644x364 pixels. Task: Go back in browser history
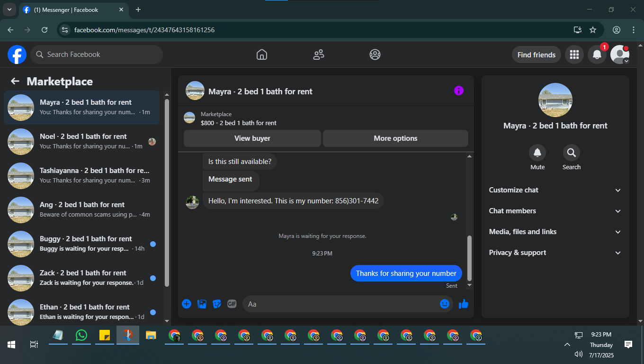[10, 30]
